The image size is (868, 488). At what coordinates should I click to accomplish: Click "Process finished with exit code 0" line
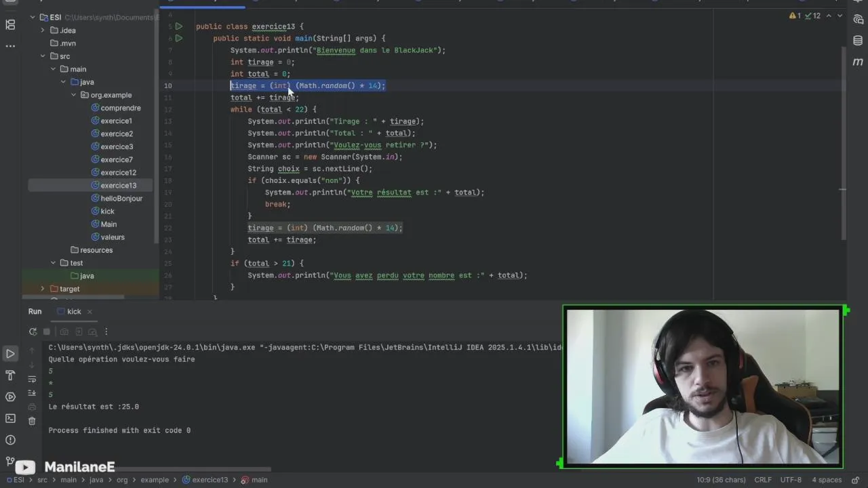(x=119, y=430)
